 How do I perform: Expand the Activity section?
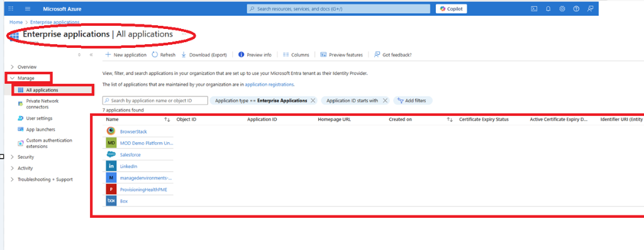(x=22, y=168)
